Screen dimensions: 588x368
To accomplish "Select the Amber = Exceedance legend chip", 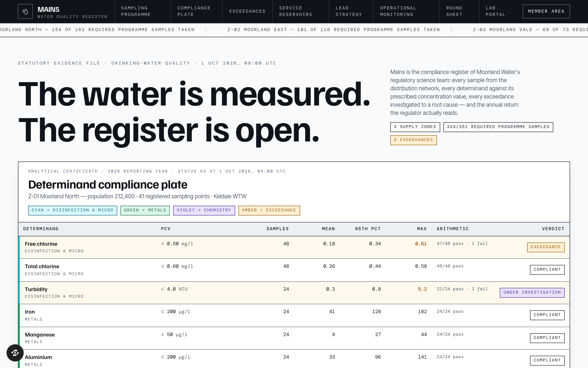I will point(269,211).
